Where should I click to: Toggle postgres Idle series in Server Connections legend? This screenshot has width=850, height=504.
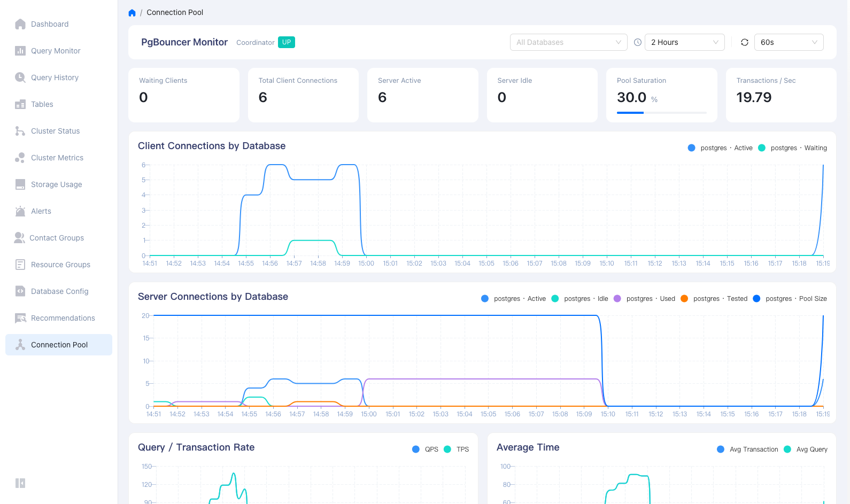pos(579,299)
